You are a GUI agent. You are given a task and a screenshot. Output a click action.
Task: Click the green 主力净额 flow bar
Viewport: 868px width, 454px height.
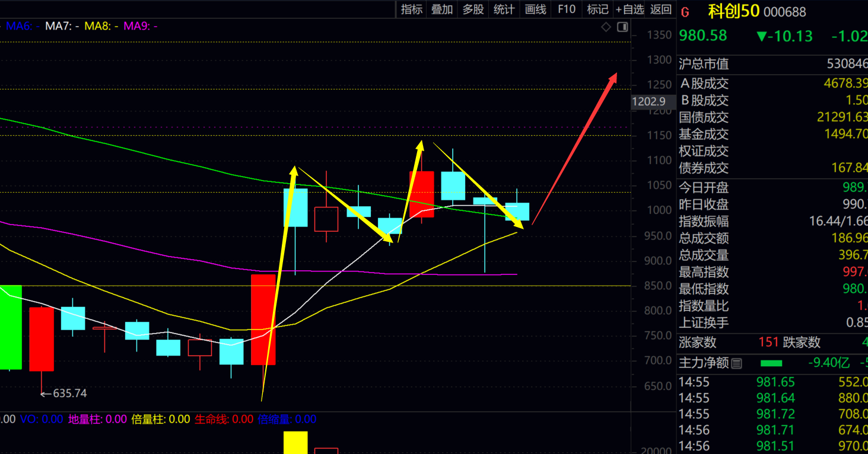(771, 363)
